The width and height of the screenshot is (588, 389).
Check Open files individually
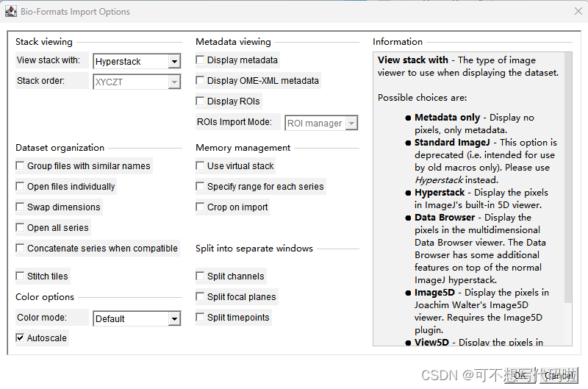coord(20,186)
